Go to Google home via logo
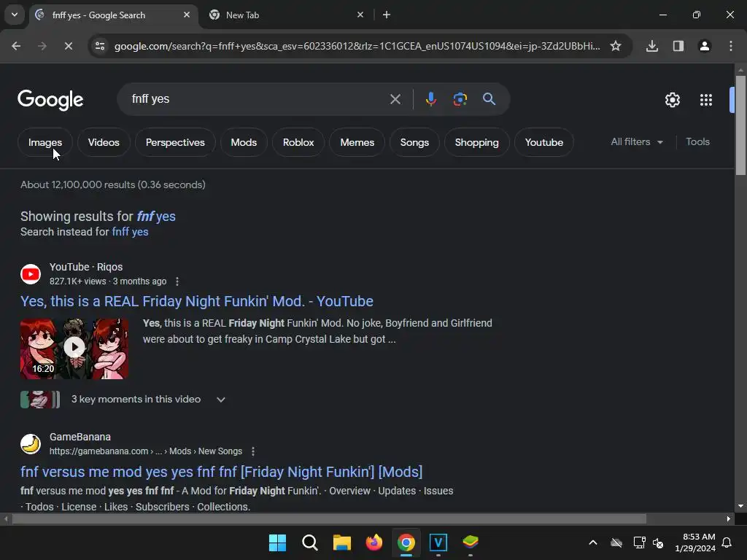Screen dimensions: 747x560 click(x=50, y=100)
